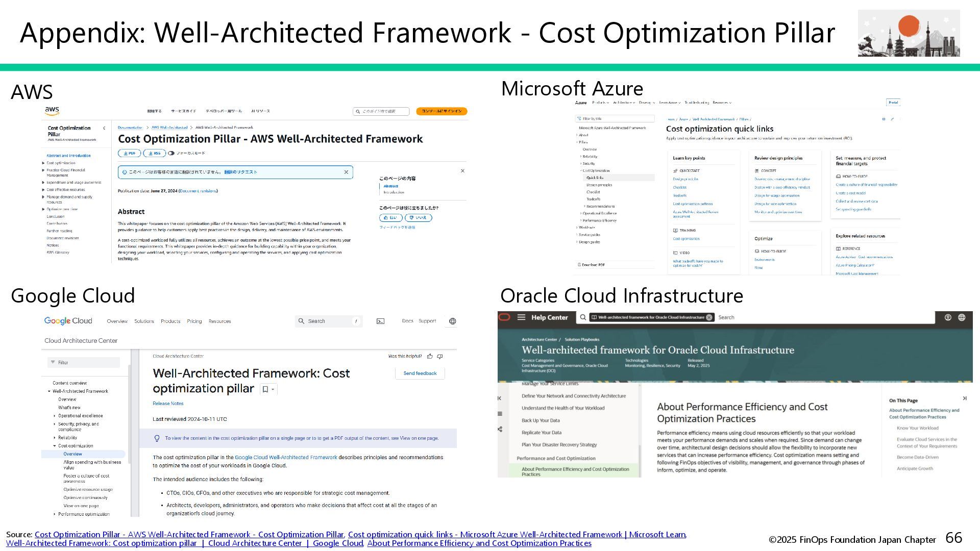Click Azure add-to-collection icon by breadcrumb

pyautogui.click(x=884, y=119)
